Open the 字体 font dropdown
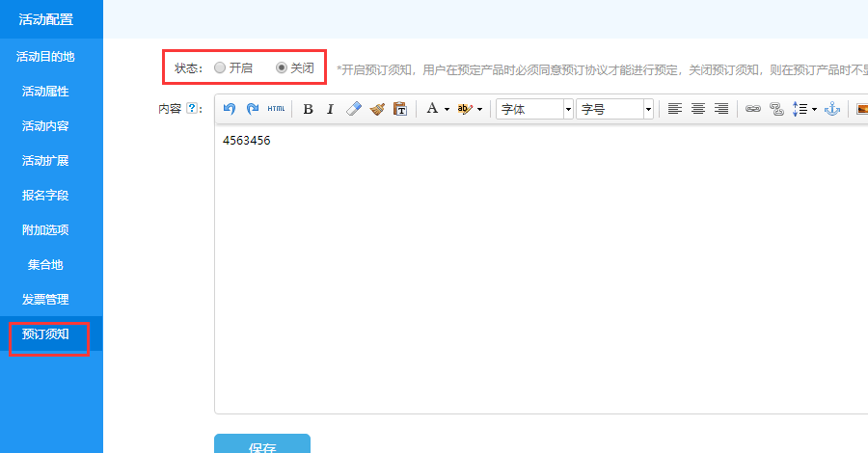The height and width of the screenshot is (453, 868). pos(568,109)
